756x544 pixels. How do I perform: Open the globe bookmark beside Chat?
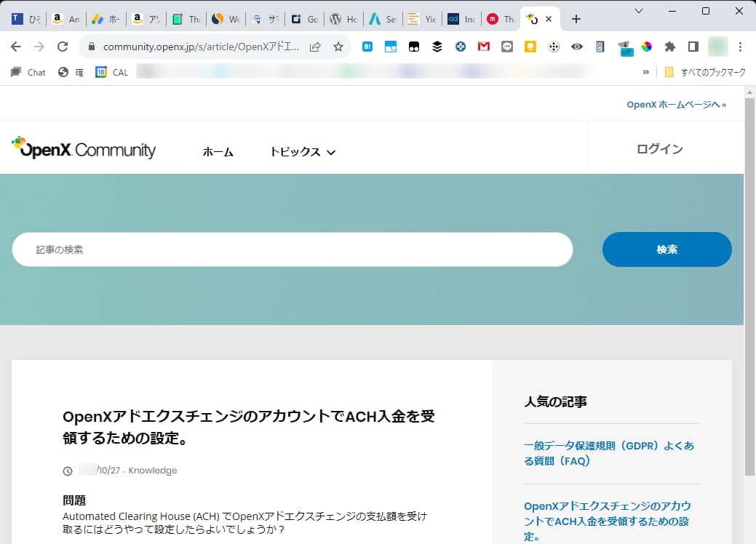point(71,72)
